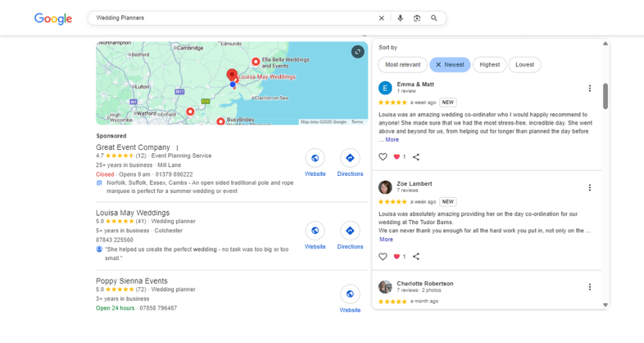Click the Great Event Company listing title

point(133,147)
